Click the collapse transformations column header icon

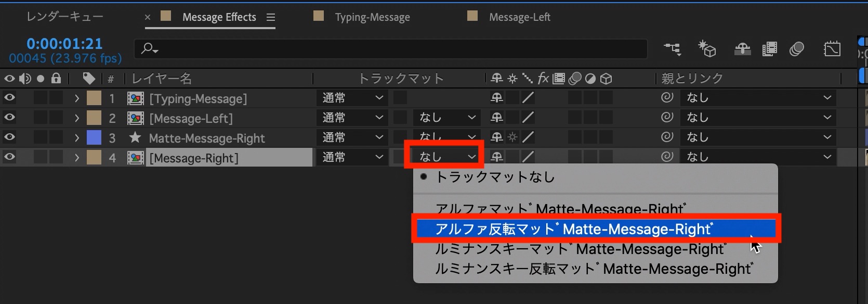(x=512, y=79)
